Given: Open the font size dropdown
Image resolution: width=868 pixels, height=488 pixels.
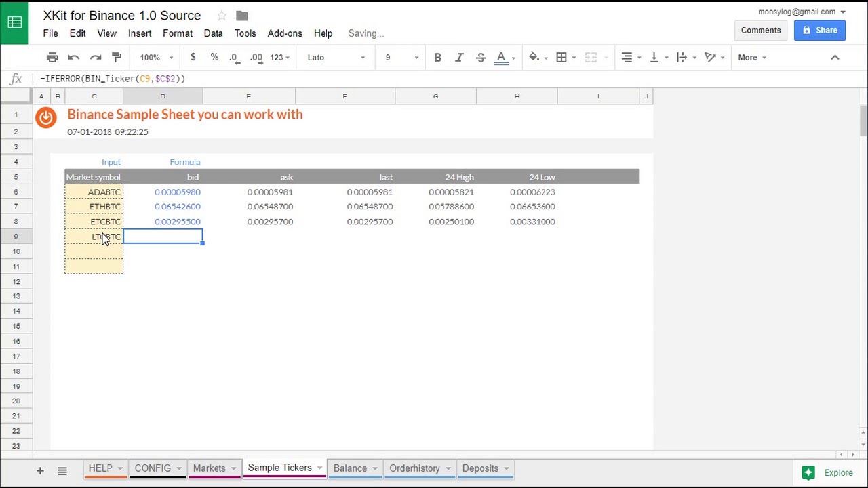Looking at the screenshot, I should [402, 58].
